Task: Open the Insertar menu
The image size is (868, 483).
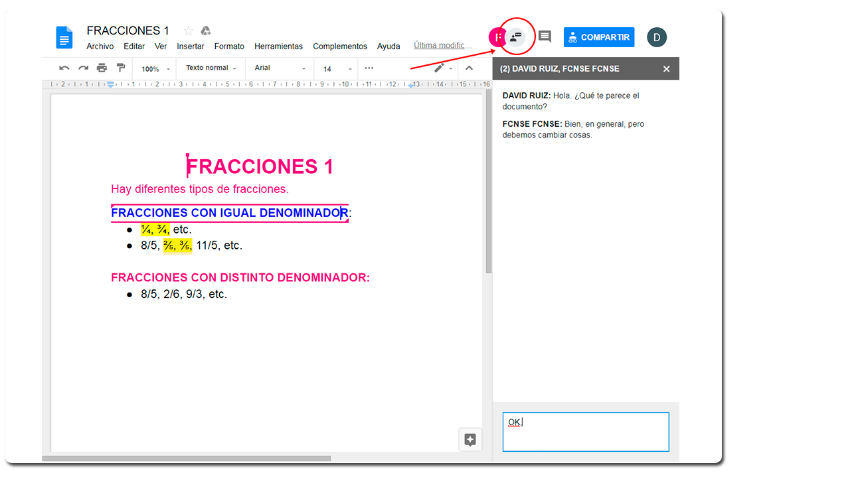Action: tap(191, 46)
